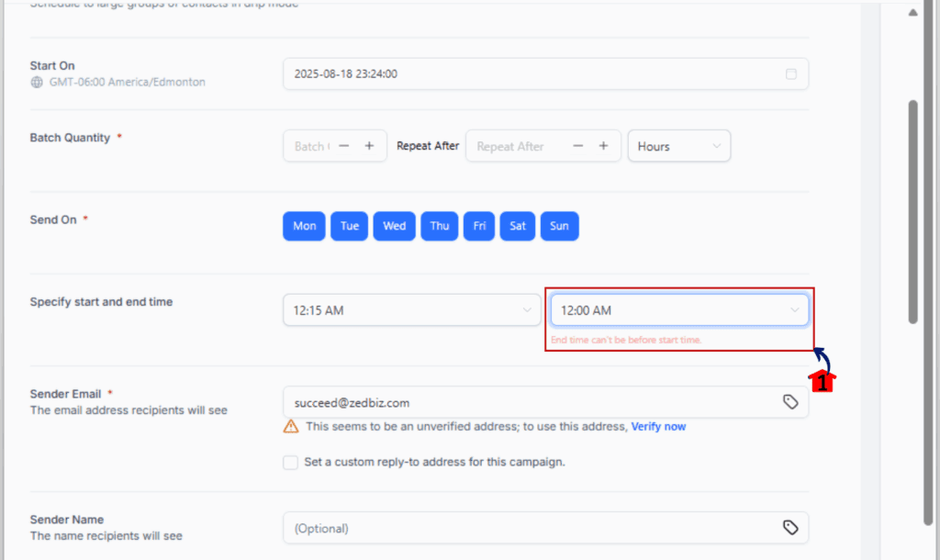Image resolution: width=940 pixels, height=560 pixels.
Task: Toggle Sat in Send On days
Action: pos(518,226)
